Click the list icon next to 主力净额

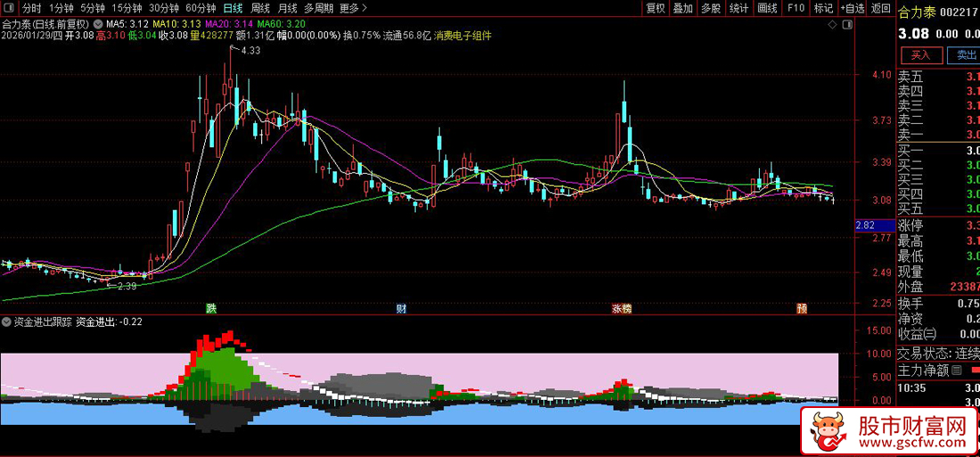click(957, 370)
